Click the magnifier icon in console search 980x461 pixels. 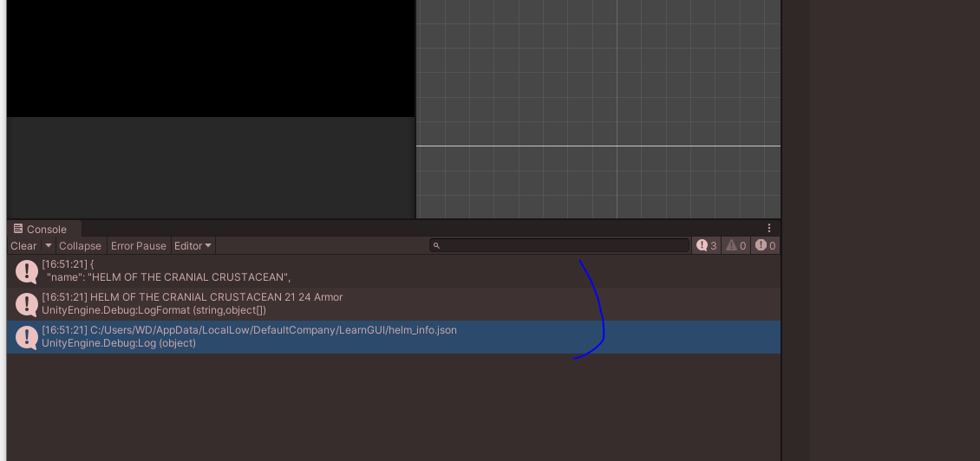(x=436, y=245)
